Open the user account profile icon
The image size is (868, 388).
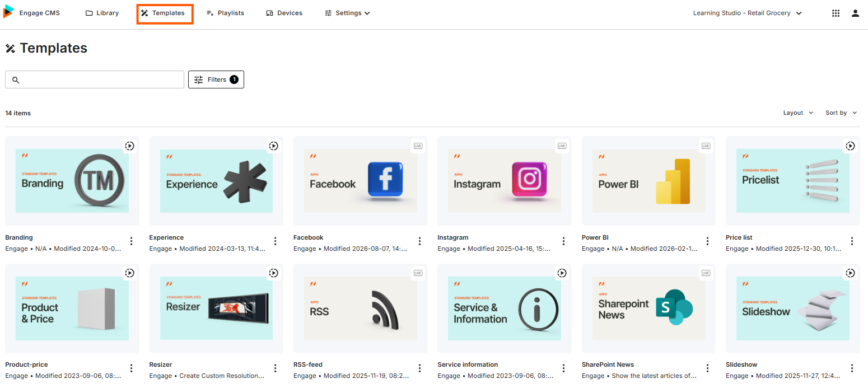(x=855, y=13)
